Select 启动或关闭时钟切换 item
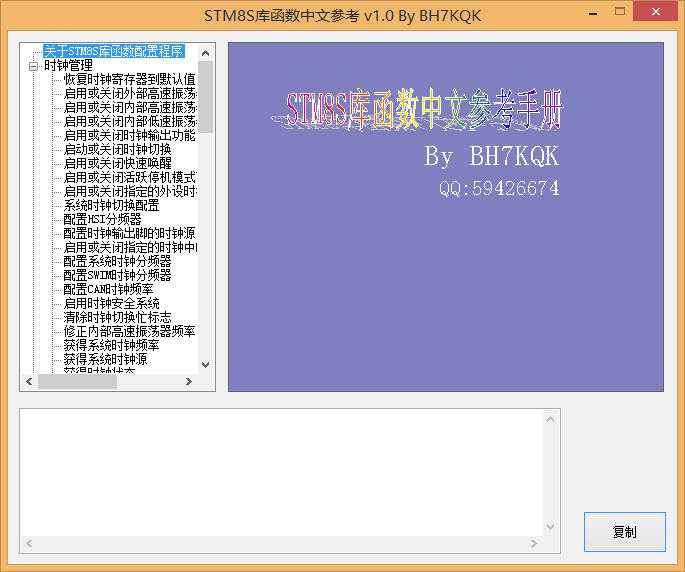The image size is (685, 572). point(118,149)
